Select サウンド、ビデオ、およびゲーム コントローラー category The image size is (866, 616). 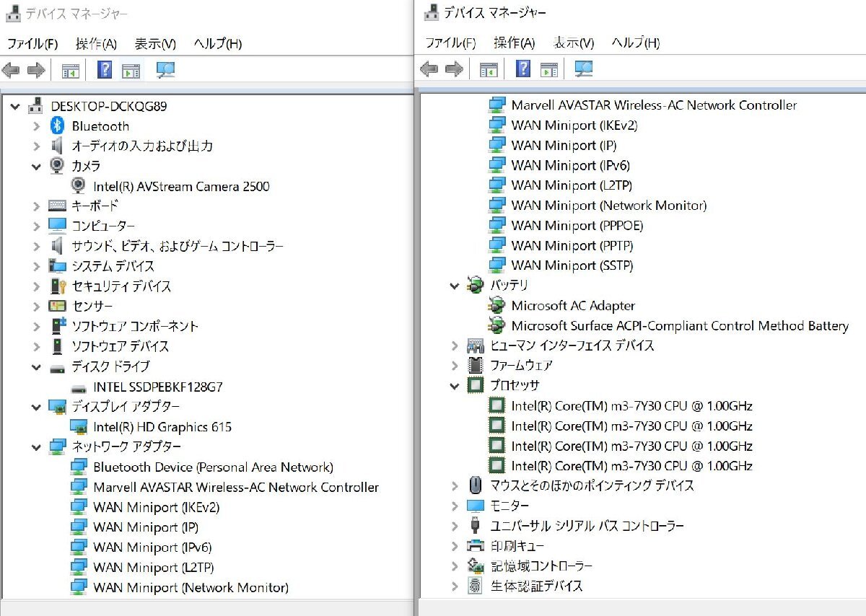click(x=178, y=247)
